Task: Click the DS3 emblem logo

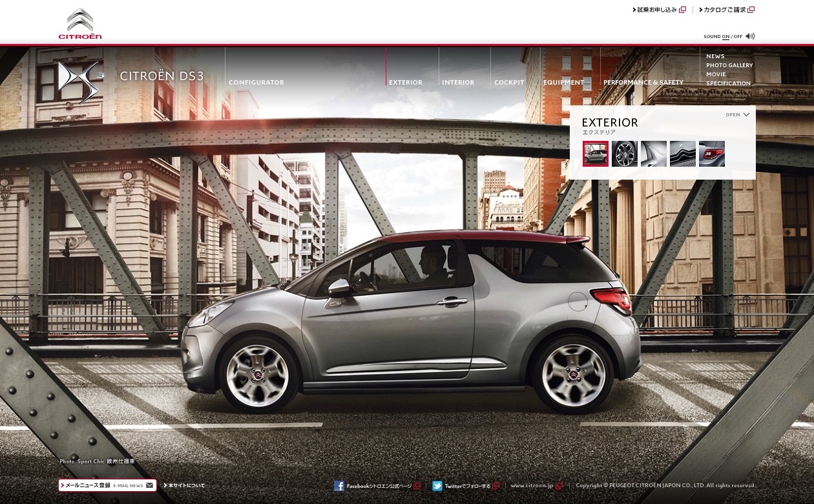Action: 80,83
